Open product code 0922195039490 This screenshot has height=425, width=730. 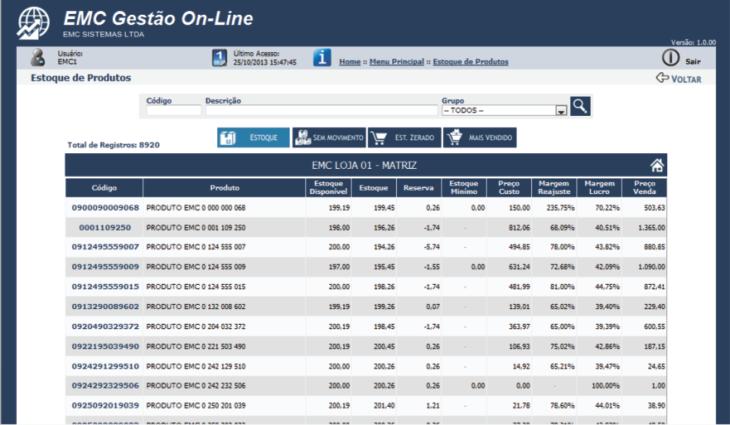point(105,347)
